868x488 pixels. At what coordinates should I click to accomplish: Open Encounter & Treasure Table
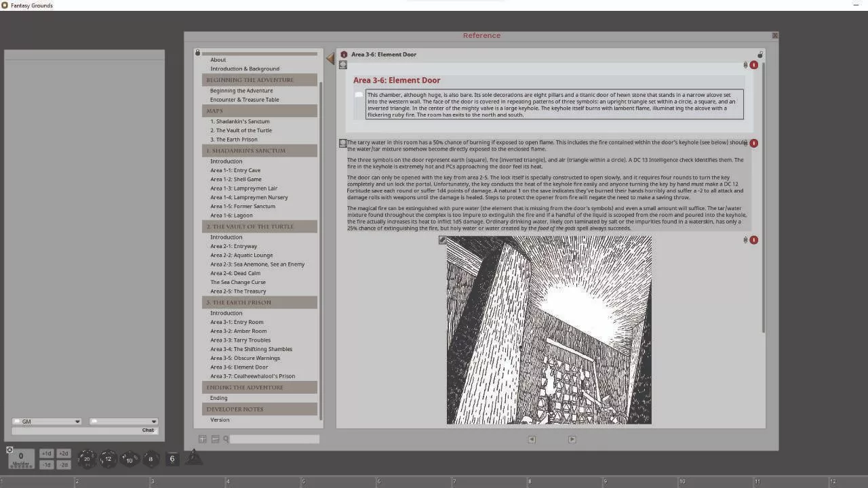click(x=244, y=100)
